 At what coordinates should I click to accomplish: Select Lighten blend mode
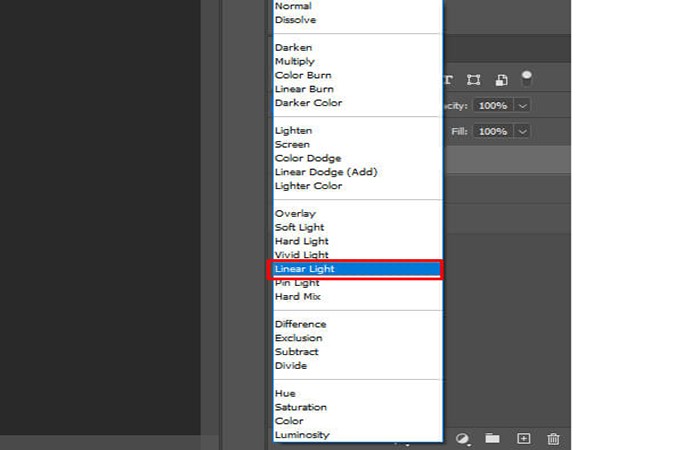358,130
